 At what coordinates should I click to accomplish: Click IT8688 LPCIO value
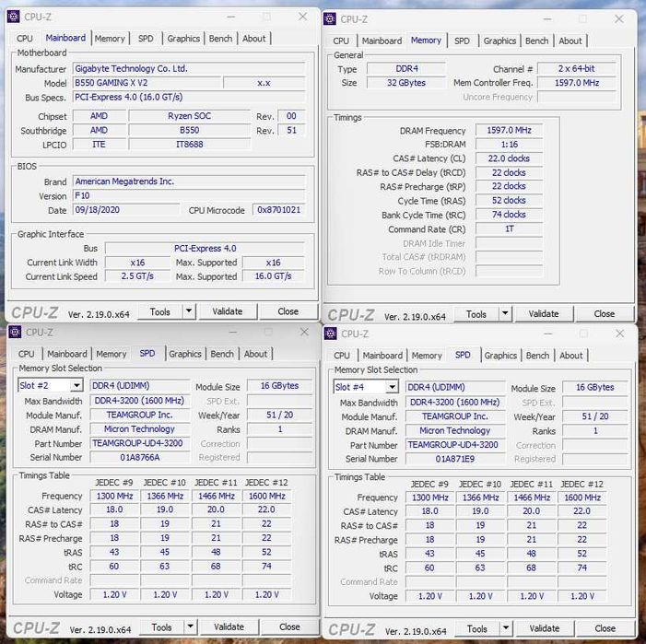click(x=190, y=144)
